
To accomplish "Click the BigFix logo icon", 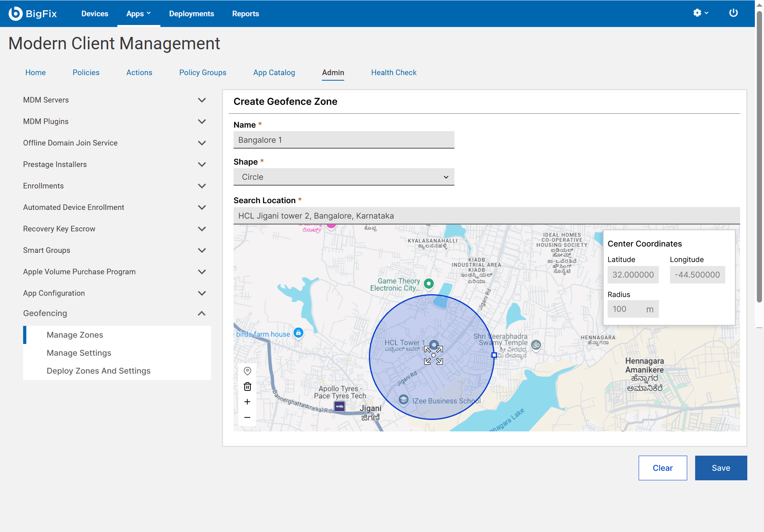I will pos(16,14).
